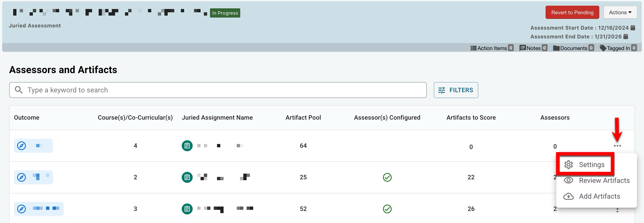
Task: Open the first row's horizontal ellipsis menu
Action: point(617,146)
